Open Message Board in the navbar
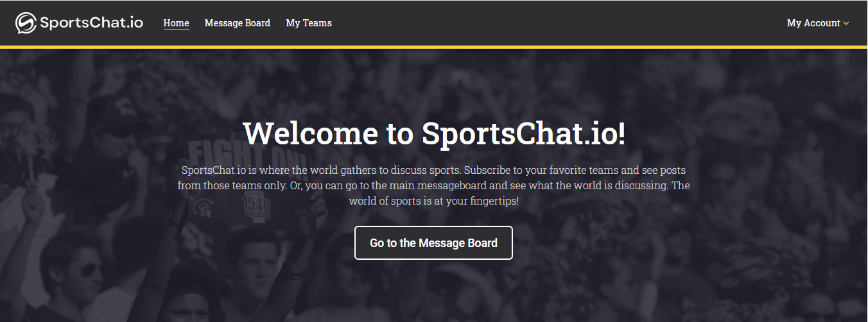868x322 pixels. tap(237, 23)
